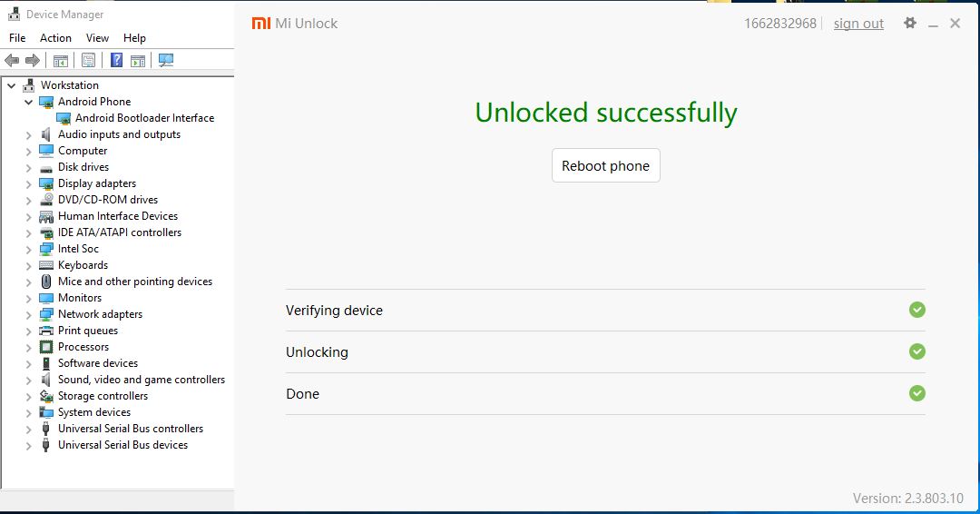This screenshot has height=514, width=980.
Task: Expand the Display adapters category
Action: point(29,183)
